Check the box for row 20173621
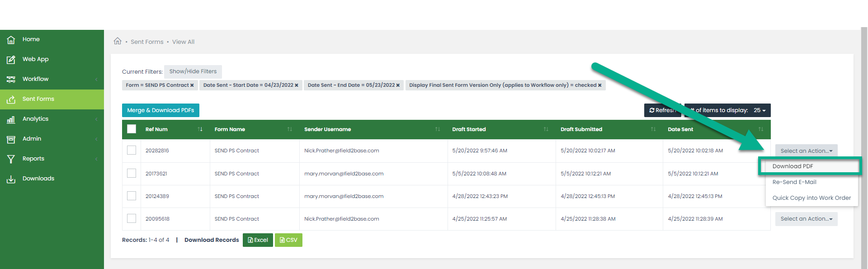Image resolution: width=868 pixels, height=269 pixels. 132,173
